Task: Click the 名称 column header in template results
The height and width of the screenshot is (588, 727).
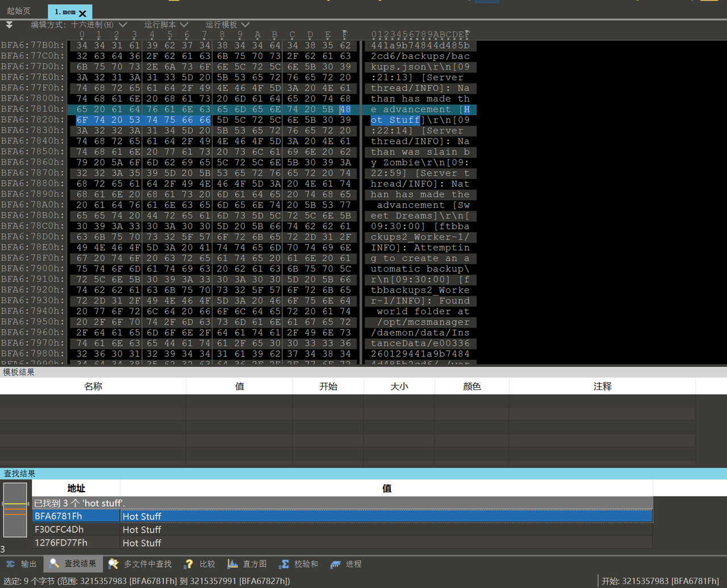Action: [93, 386]
